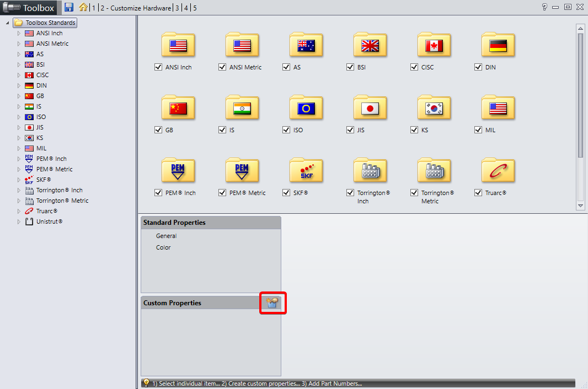588x389 pixels.
Task: Open the PEM Metric folder icon
Action: tap(242, 170)
